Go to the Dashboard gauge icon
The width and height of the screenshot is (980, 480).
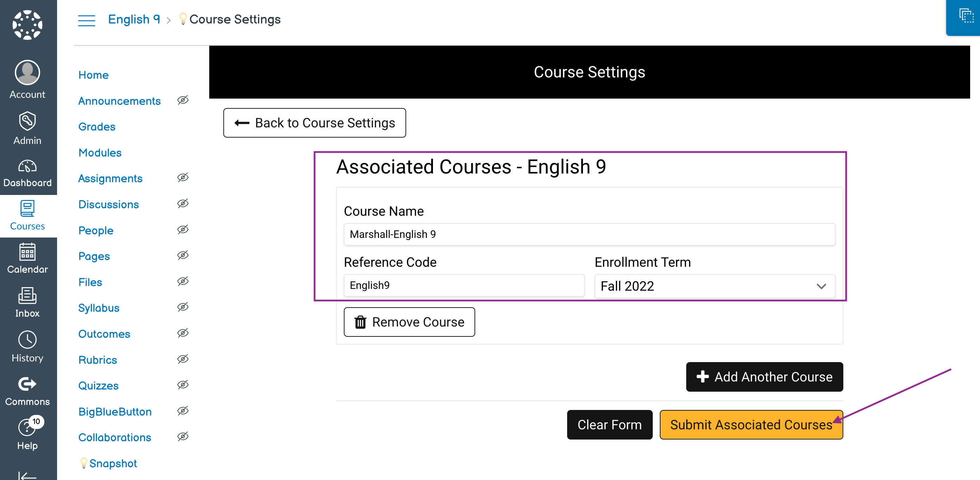coord(27,166)
